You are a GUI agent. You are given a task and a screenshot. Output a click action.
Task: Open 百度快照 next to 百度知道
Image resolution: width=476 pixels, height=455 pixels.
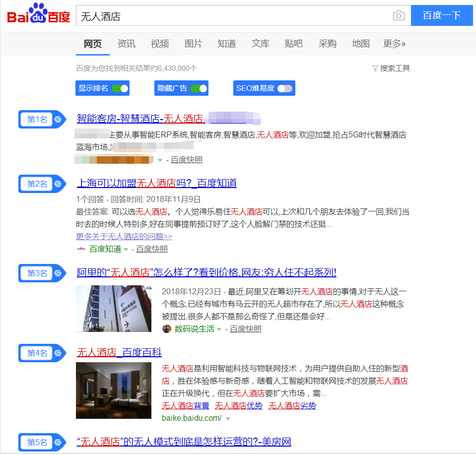152,249
